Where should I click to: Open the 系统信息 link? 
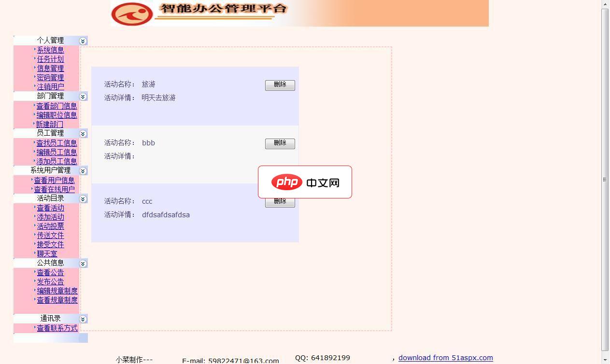pos(50,50)
